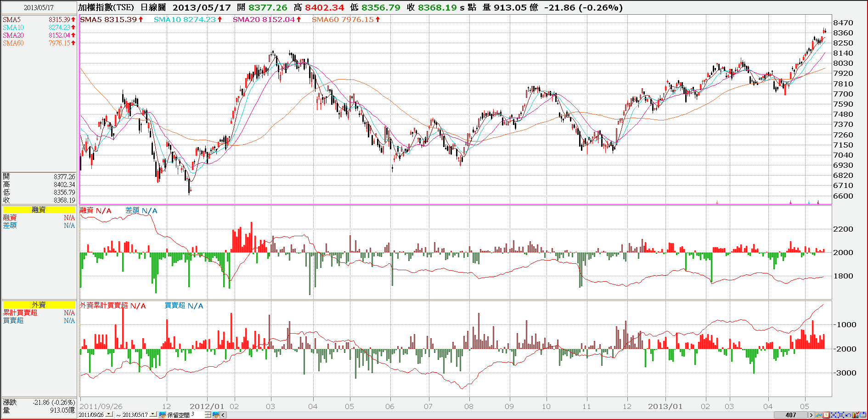Screen dimensions: 868x420
Task: Click the 累計買賣超 row in the left panel
Action: coord(39,313)
